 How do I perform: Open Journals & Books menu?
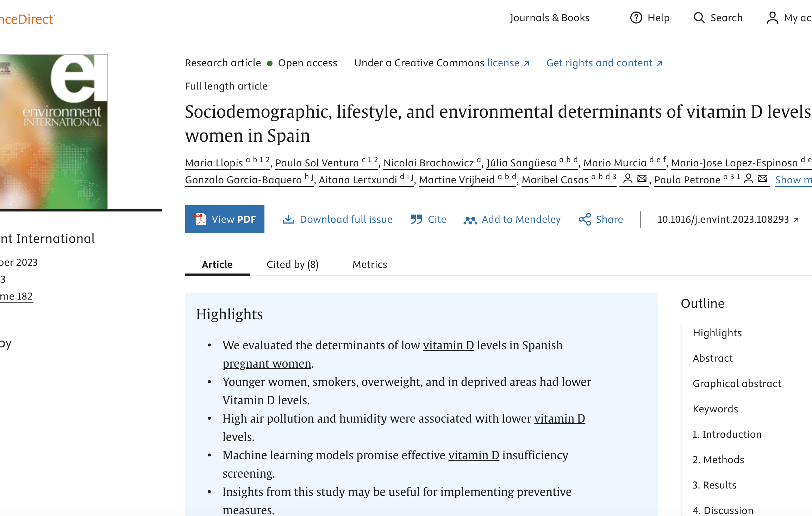tap(549, 18)
